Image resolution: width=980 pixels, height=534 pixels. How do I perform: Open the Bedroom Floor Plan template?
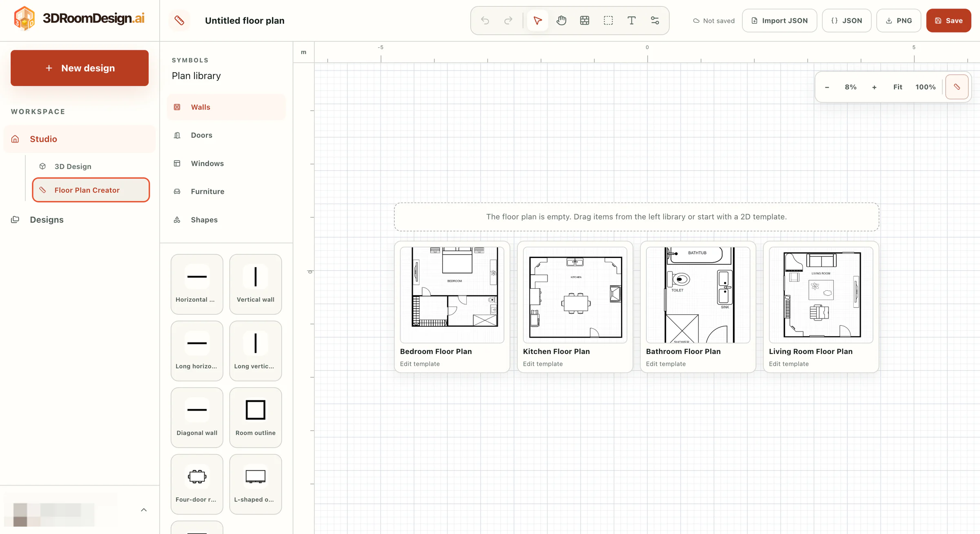tap(452, 307)
